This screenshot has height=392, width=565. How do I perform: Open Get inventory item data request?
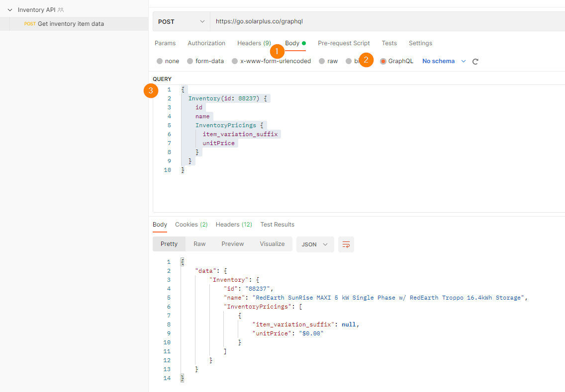[71, 24]
